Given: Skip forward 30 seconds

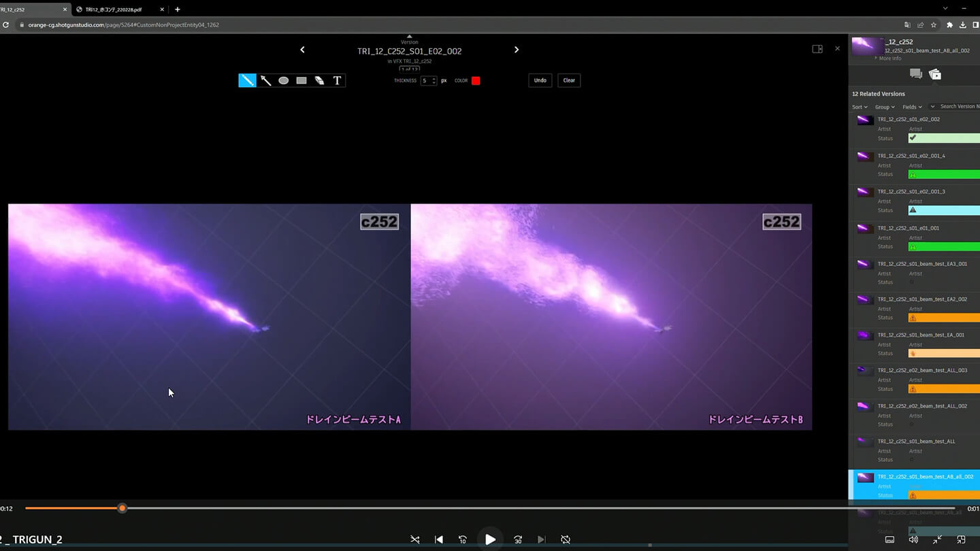Looking at the screenshot, I should point(518,539).
